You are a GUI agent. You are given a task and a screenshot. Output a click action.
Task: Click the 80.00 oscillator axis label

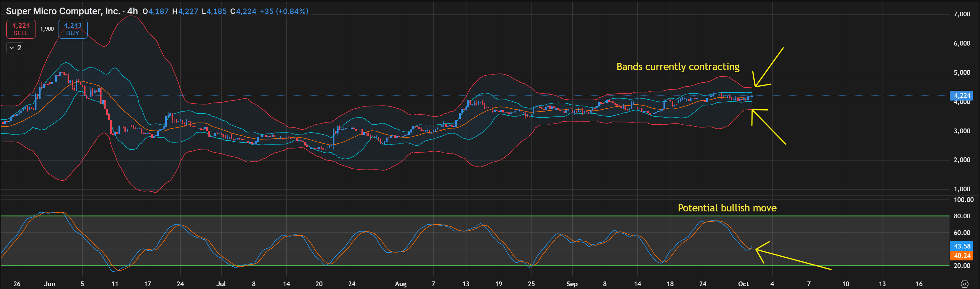point(962,216)
